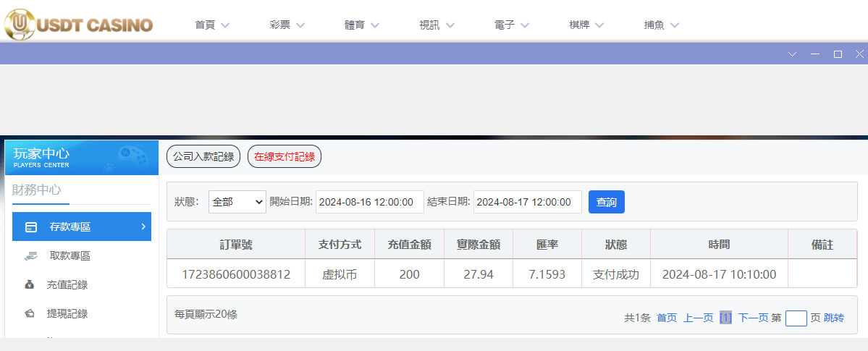Viewport: 868px width, 351px height.
Task: Click the deposit area card icon
Action: 31,227
